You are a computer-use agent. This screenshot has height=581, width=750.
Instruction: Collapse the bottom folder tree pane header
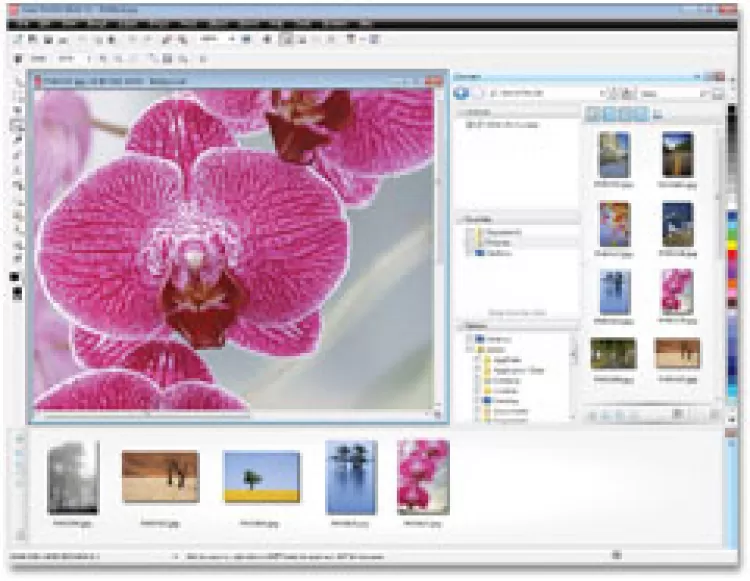coord(518,326)
